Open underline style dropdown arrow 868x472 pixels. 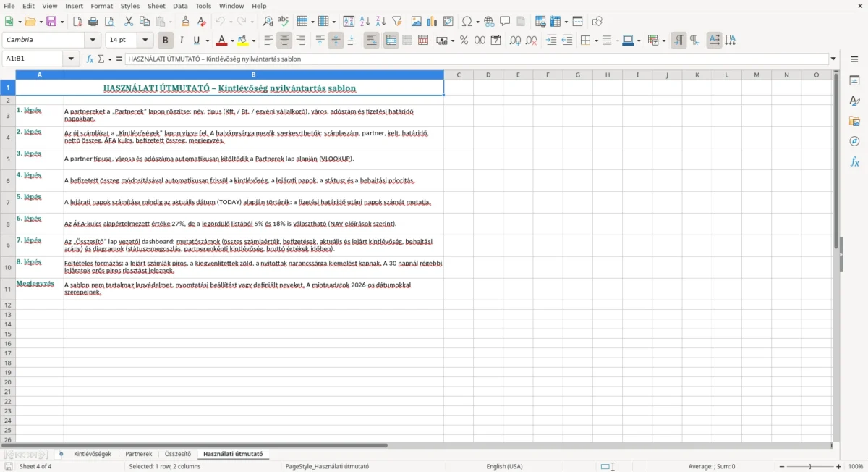pyautogui.click(x=207, y=41)
